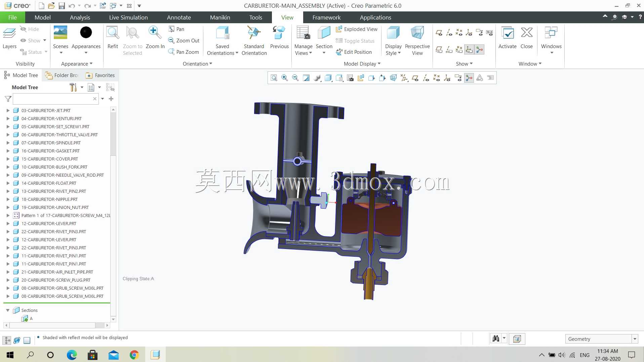Collapse the Sections tree node
The width and height of the screenshot is (644, 362).
coord(8,310)
